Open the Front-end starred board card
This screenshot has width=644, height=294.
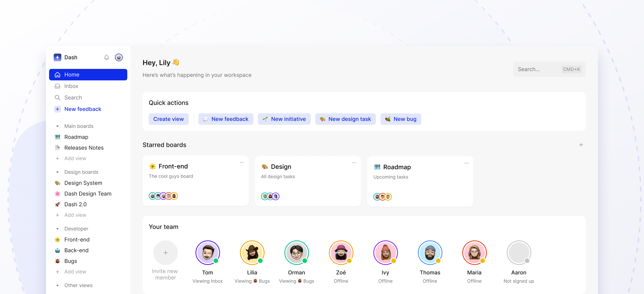coord(195,181)
